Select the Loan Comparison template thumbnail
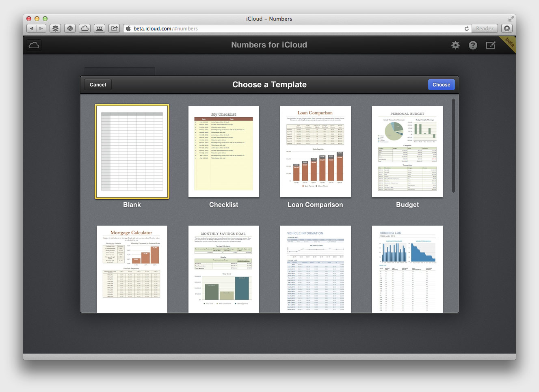 click(316, 151)
